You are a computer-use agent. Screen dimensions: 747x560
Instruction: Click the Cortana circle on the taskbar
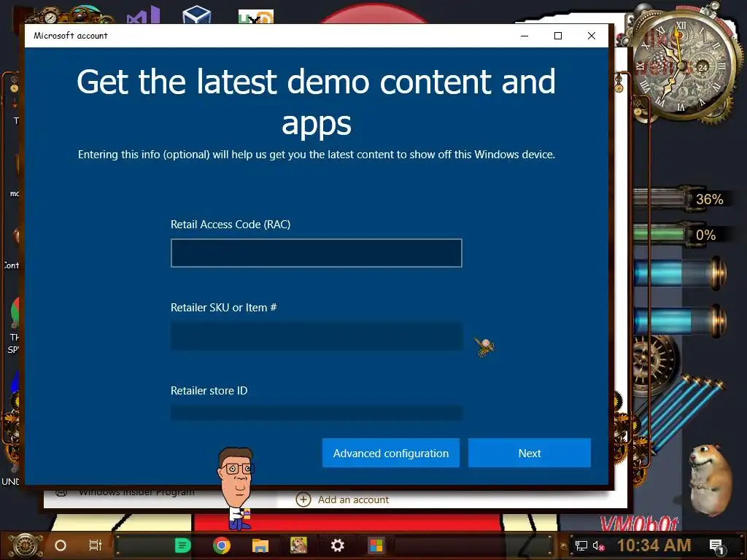coord(61,545)
